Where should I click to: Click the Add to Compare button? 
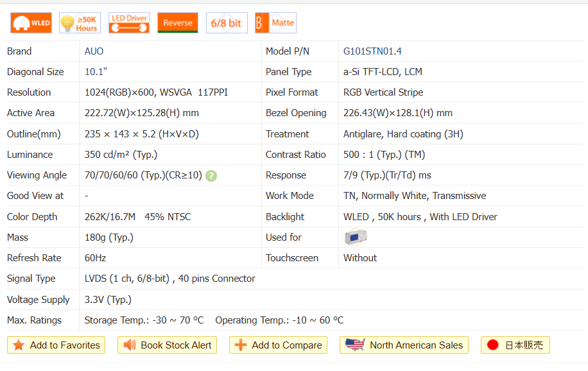(x=278, y=345)
